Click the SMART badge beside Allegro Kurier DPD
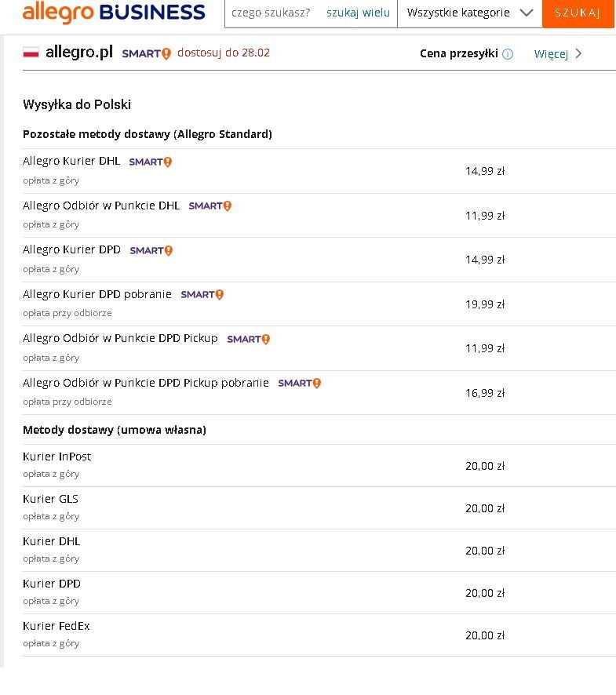The image size is (616, 695). point(151,250)
